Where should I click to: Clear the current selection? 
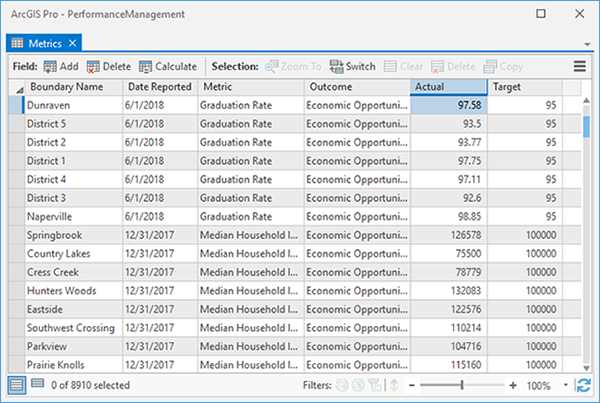403,67
